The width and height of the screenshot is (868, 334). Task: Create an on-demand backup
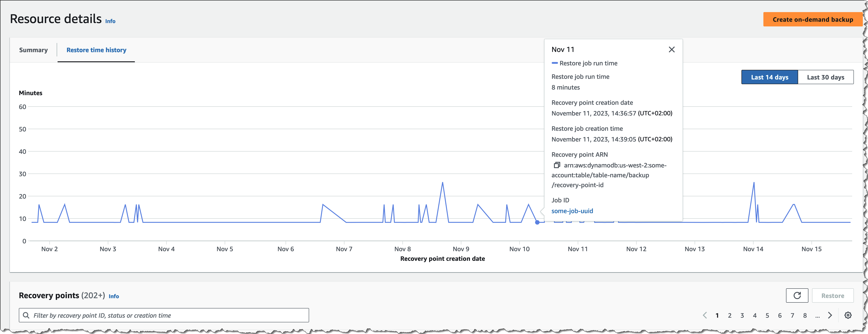coord(812,19)
